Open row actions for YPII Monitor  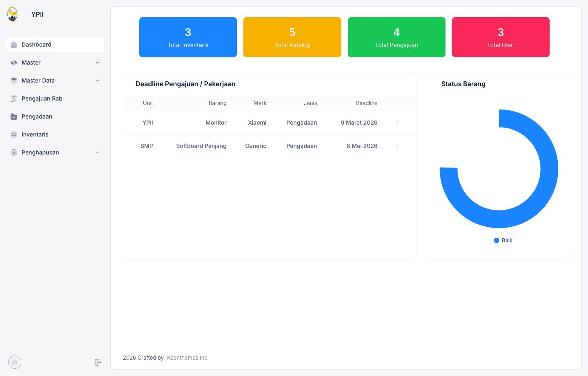click(397, 123)
